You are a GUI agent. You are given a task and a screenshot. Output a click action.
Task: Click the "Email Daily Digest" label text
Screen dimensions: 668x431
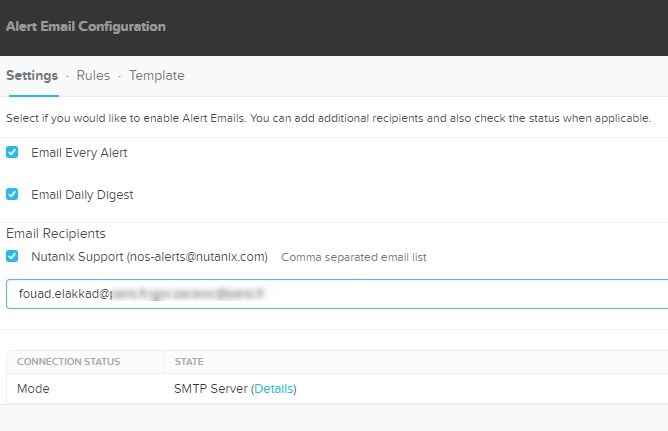tap(82, 194)
